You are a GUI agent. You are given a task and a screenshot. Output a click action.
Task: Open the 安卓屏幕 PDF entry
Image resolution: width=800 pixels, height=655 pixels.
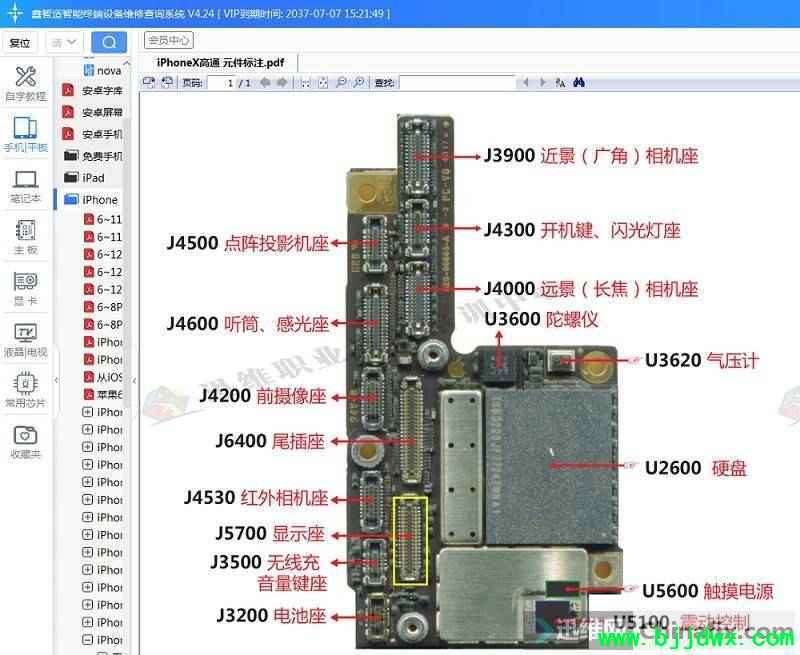92,112
